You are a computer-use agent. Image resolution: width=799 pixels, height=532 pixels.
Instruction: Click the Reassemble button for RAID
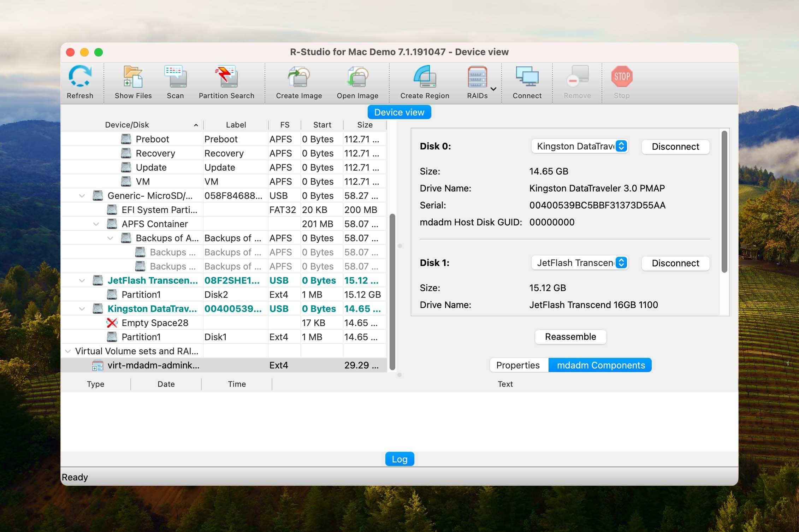click(x=570, y=337)
